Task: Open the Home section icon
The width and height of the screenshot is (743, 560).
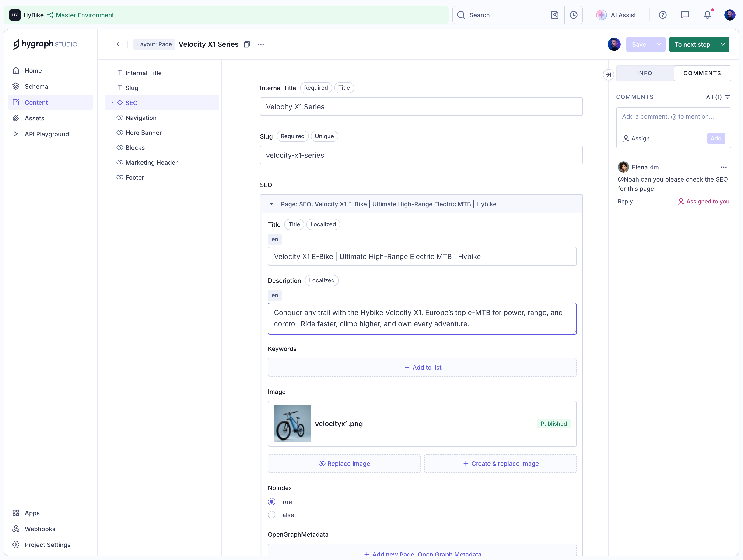Action: point(16,70)
